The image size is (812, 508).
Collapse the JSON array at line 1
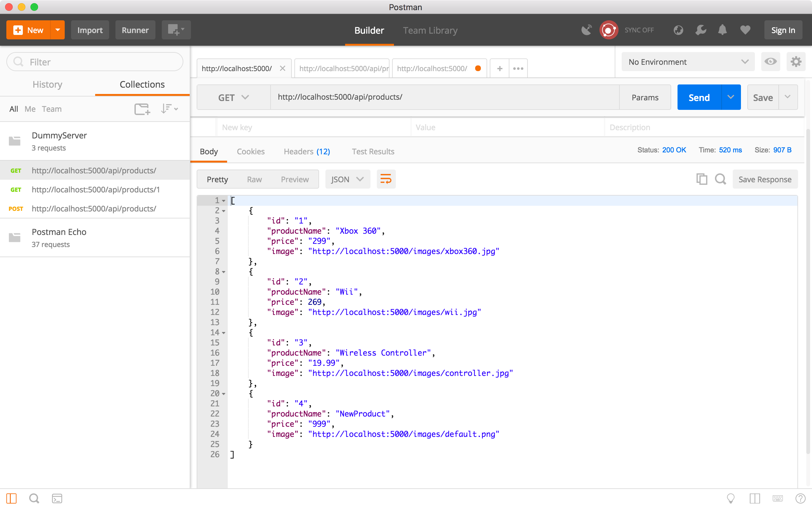click(x=224, y=201)
